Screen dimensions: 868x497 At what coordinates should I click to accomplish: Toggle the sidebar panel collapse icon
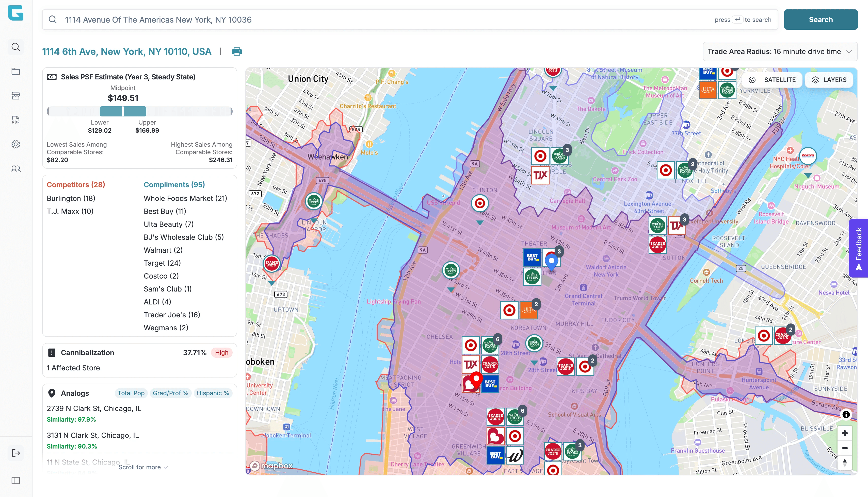(16, 481)
